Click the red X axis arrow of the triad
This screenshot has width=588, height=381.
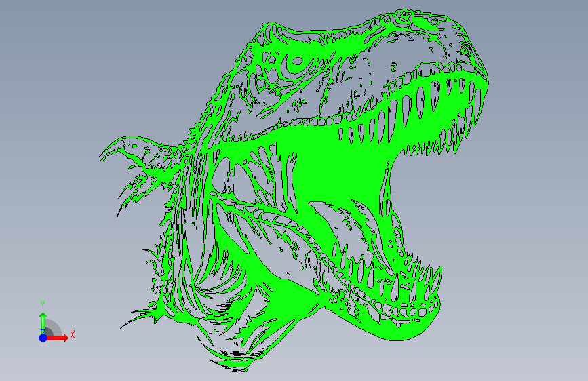(57, 338)
